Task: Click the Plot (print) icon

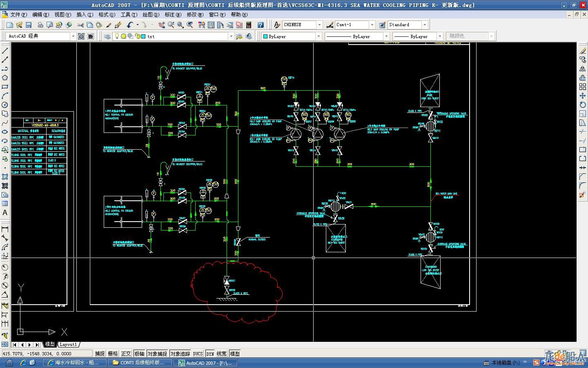Action: 40,25
